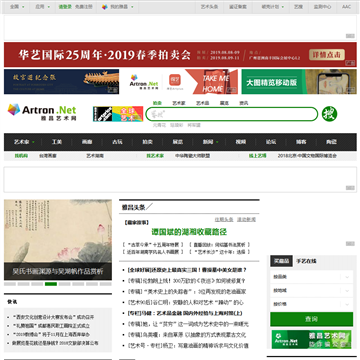Click the 线上艺博 sub-navigation link
The height and width of the screenshot is (360, 360).
pyautogui.click(x=257, y=156)
